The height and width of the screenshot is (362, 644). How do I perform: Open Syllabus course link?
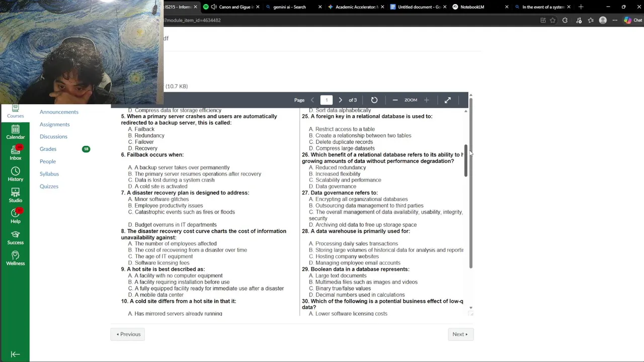49,173
